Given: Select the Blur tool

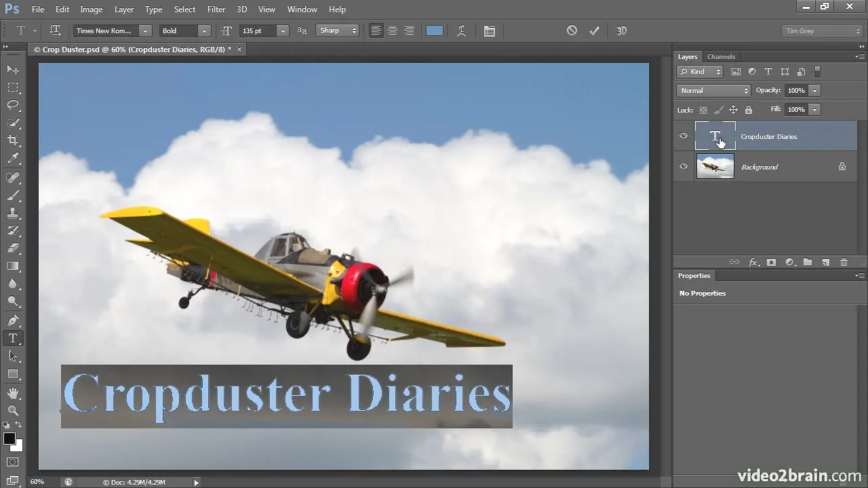Looking at the screenshot, I should pos(13,284).
